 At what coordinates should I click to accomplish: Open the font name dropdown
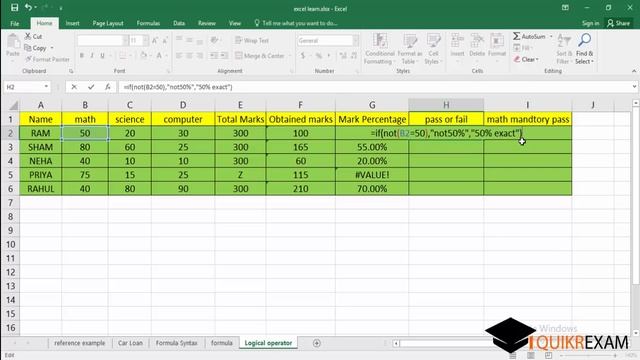point(125,40)
